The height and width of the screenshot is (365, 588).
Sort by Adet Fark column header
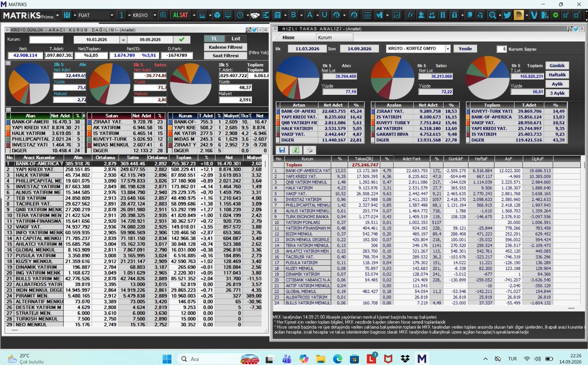(411, 159)
